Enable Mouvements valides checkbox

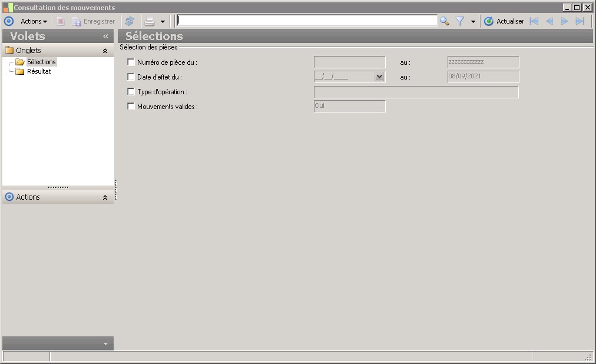[x=131, y=107]
